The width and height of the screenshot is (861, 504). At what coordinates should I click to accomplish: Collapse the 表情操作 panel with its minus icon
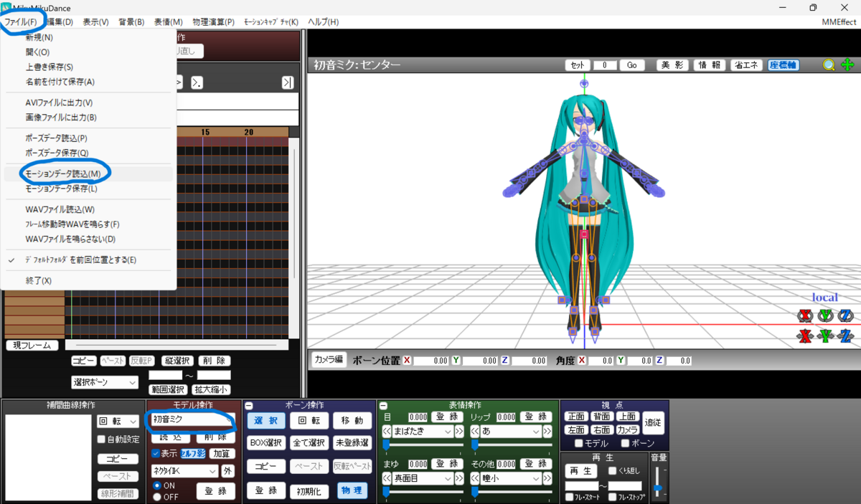tap(383, 406)
